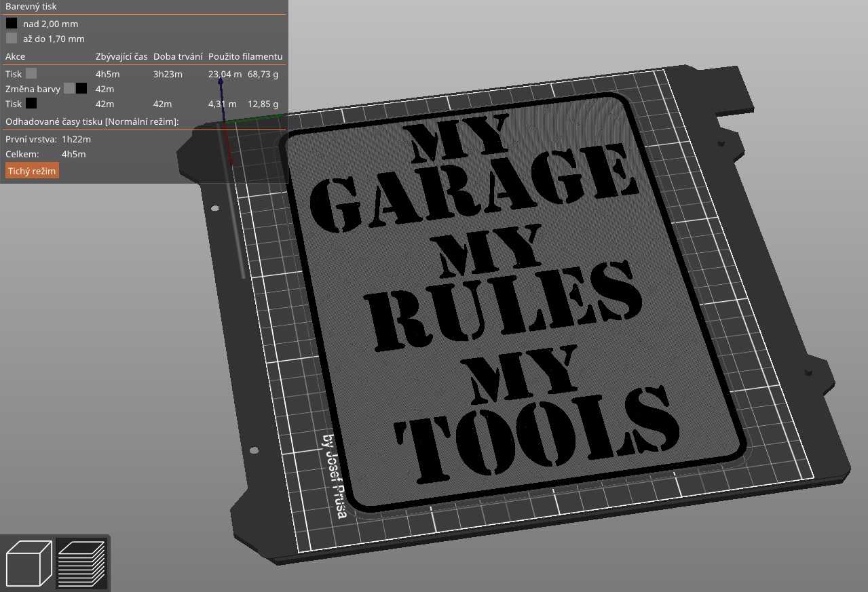868x592 pixels.
Task: Click the 'Zbývající čas' column header
Action: [121, 56]
